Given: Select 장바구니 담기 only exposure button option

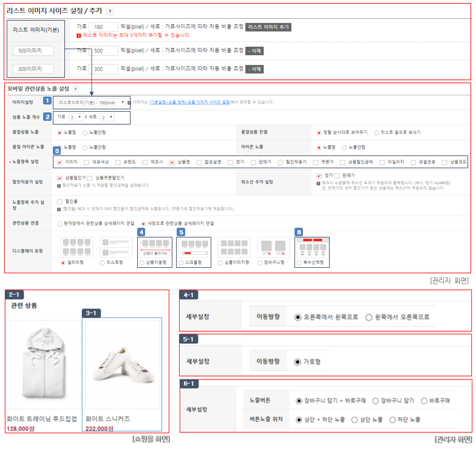Looking at the screenshot, I should coord(376,401).
